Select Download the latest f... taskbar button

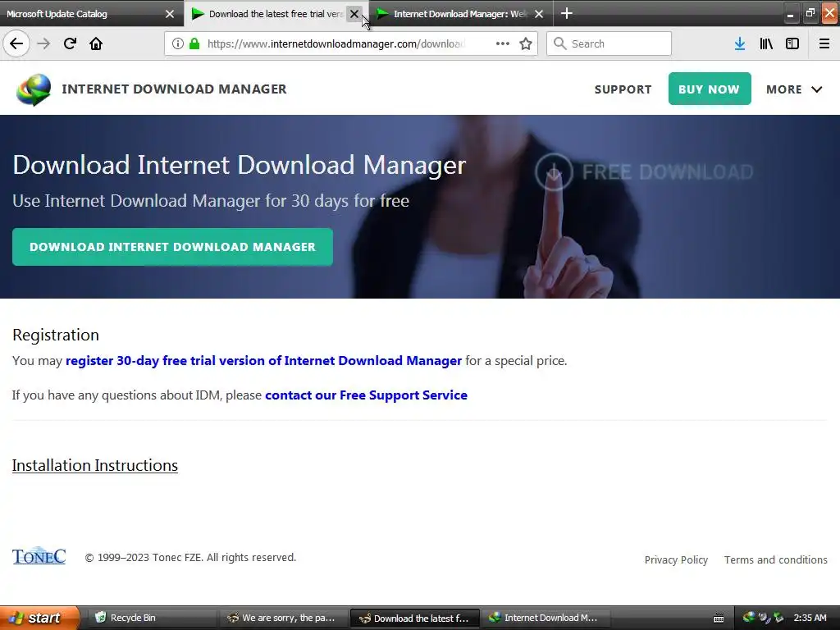pyautogui.click(x=414, y=618)
